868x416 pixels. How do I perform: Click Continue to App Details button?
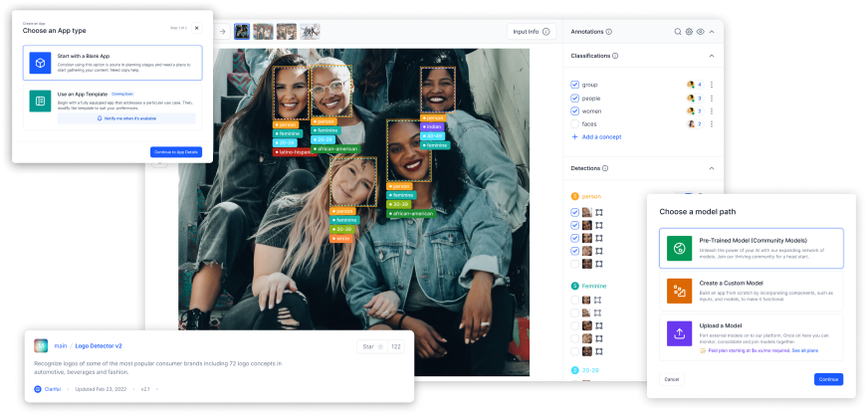(176, 151)
